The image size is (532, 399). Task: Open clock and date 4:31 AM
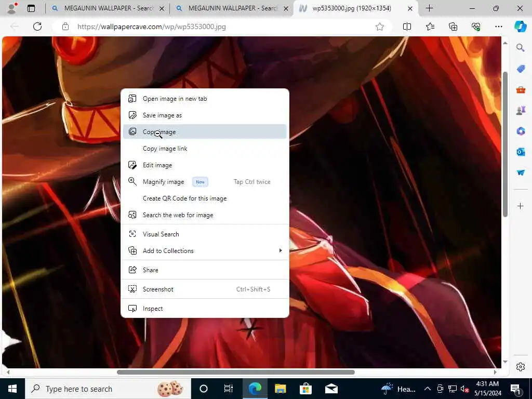[x=487, y=389]
